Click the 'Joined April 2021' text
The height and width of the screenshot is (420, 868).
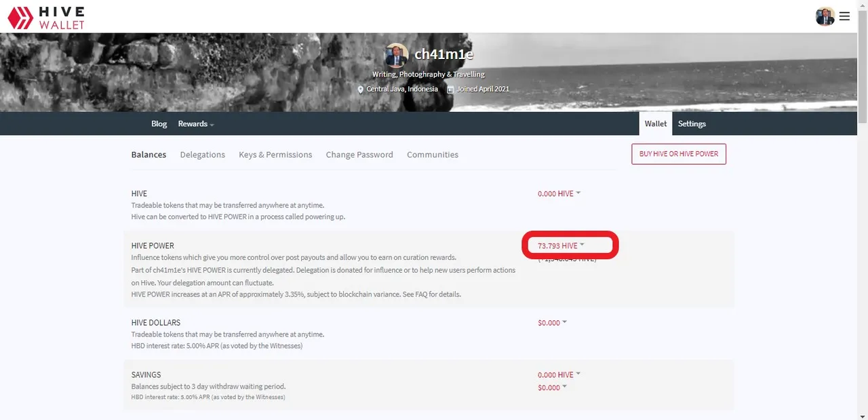pyautogui.click(x=483, y=89)
